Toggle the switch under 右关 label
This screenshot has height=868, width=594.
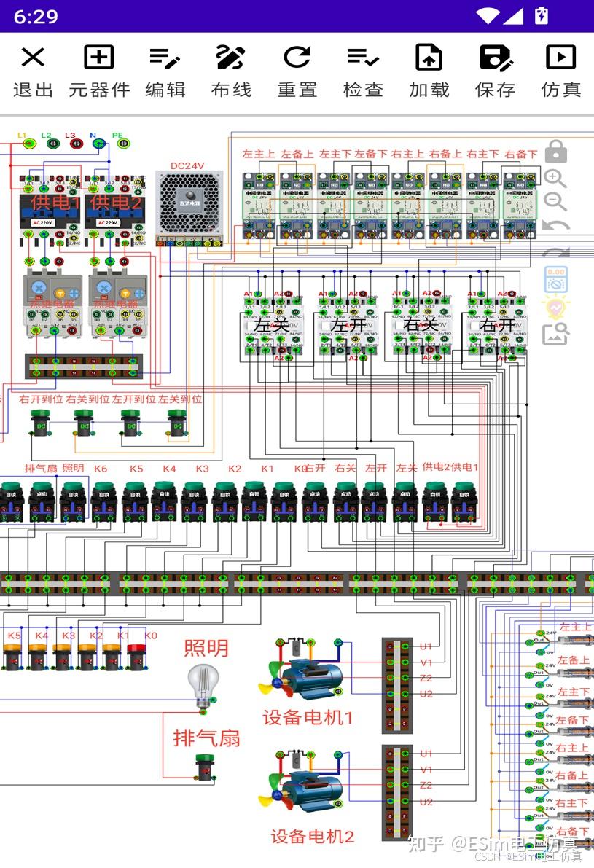(346, 501)
